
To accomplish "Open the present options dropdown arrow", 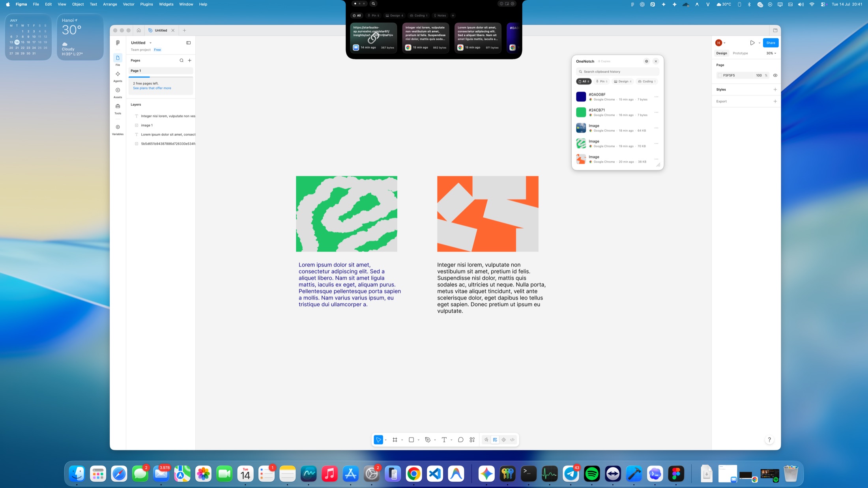I will tap(759, 43).
